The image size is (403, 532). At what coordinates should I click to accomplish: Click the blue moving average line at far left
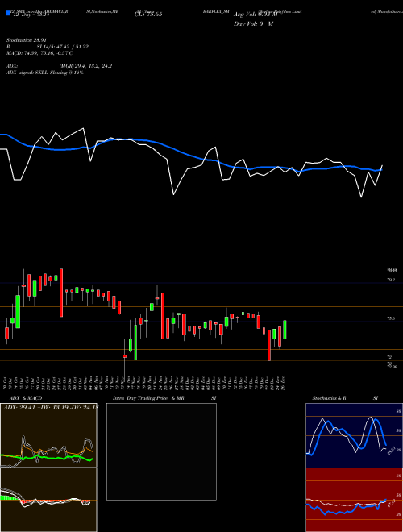4,135
